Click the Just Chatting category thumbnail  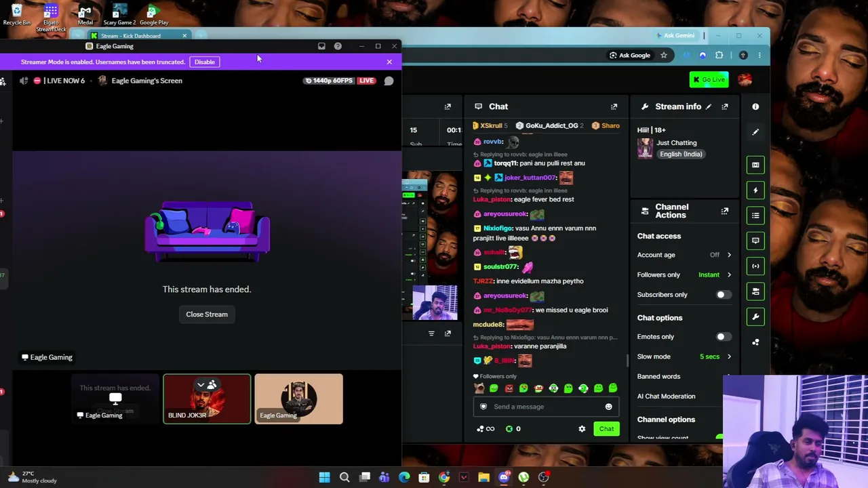(x=645, y=148)
